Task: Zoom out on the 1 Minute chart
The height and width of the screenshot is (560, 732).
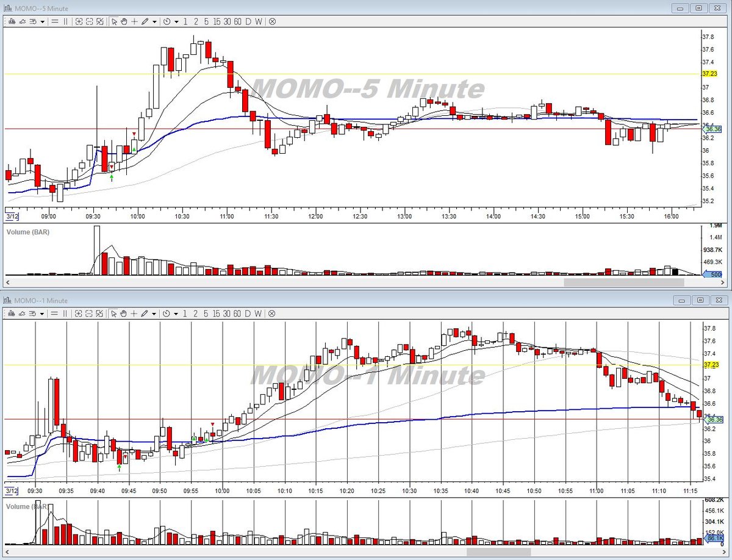Action: pyautogui.click(x=89, y=313)
